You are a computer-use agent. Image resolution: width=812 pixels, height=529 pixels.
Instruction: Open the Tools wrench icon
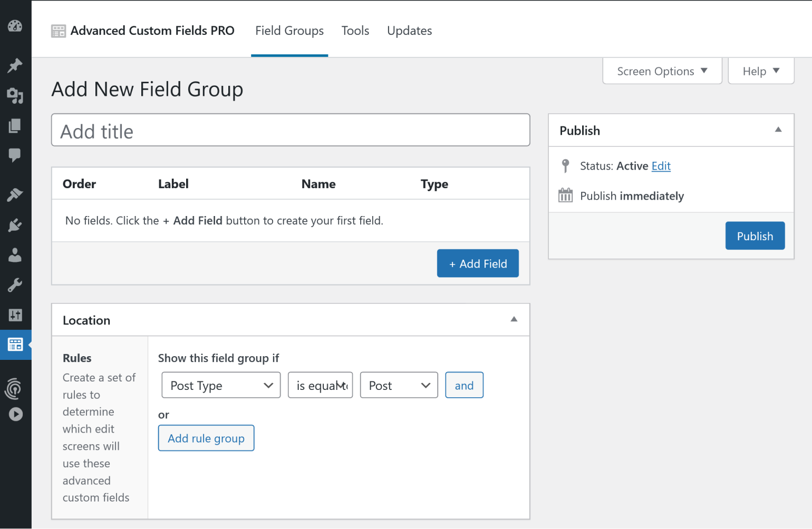[x=15, y=285]
